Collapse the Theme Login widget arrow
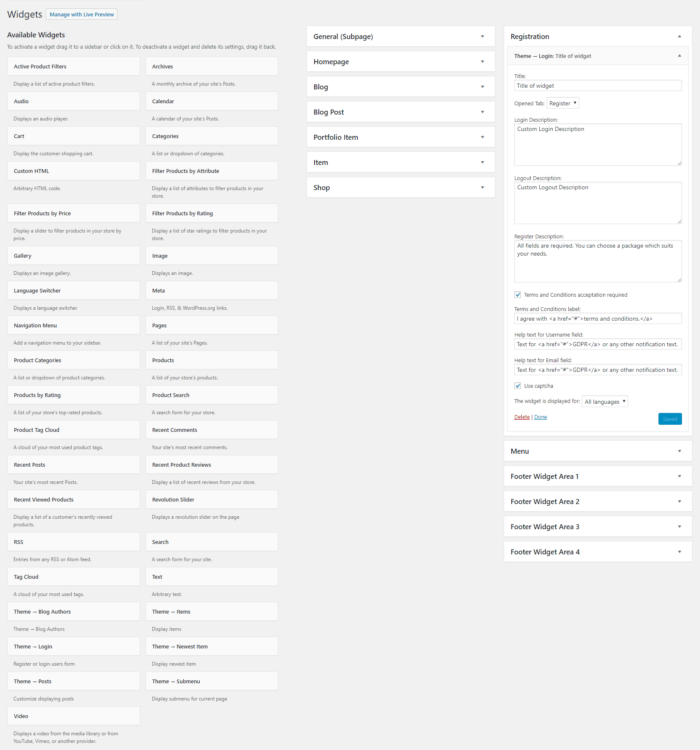This screenshot has width=700, height=750. point(679,56)
